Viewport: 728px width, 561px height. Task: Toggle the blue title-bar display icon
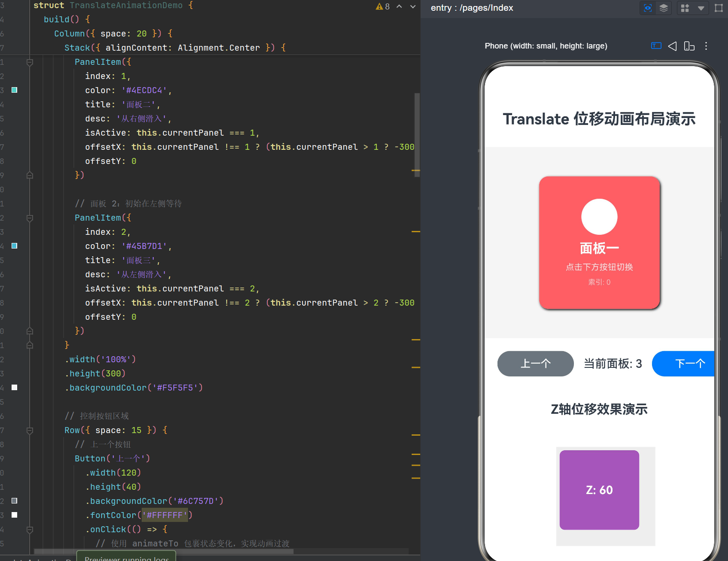click(x=656, y=46)
